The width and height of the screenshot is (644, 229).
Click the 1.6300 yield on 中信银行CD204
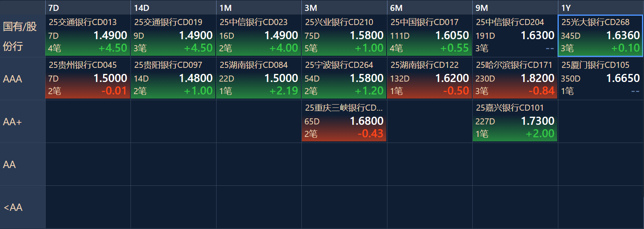coord(537,36)
